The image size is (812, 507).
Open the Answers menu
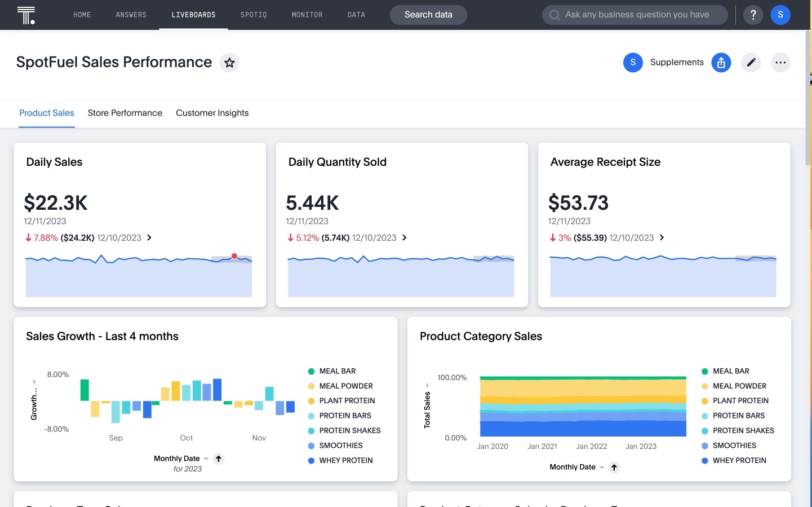coord(131,15)
